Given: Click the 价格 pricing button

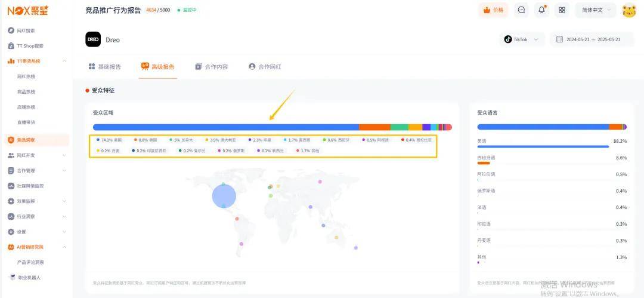Looking at the screenshot, I should [493, 10].
